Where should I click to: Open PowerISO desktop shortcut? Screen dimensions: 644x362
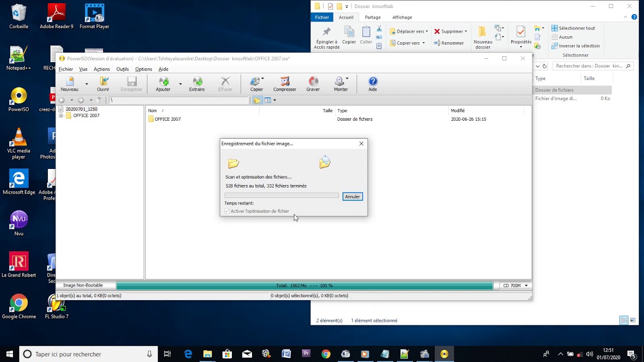19,100
